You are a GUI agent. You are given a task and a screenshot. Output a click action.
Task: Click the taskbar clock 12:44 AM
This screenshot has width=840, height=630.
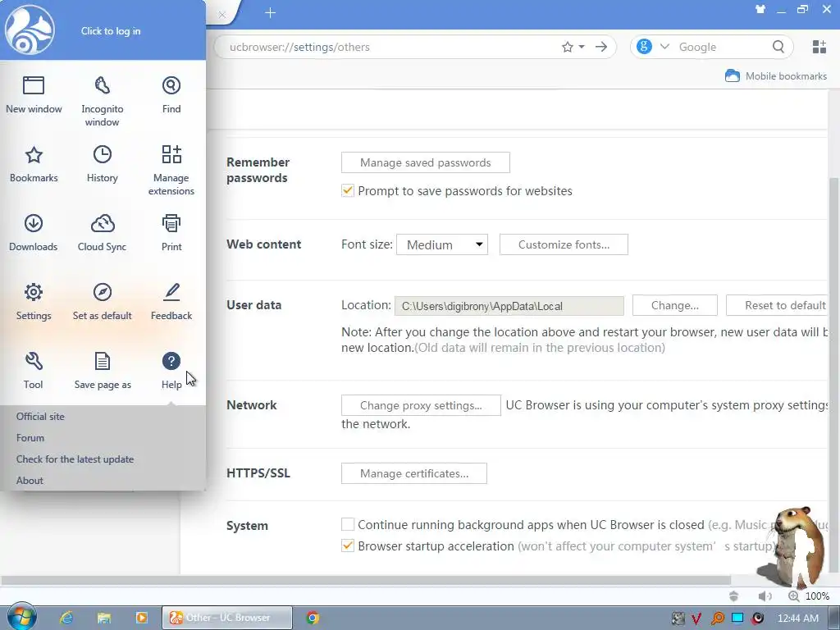coord(798,619)
